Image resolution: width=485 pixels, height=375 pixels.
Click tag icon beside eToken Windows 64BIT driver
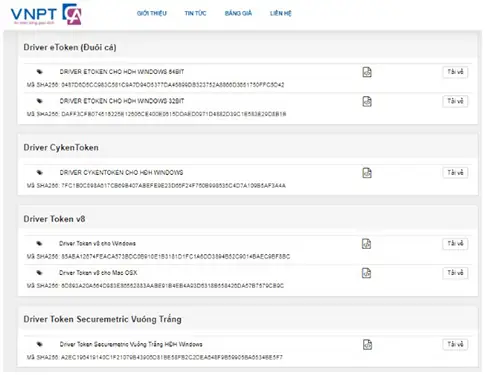pyautogui.click(x=40, y=72)
